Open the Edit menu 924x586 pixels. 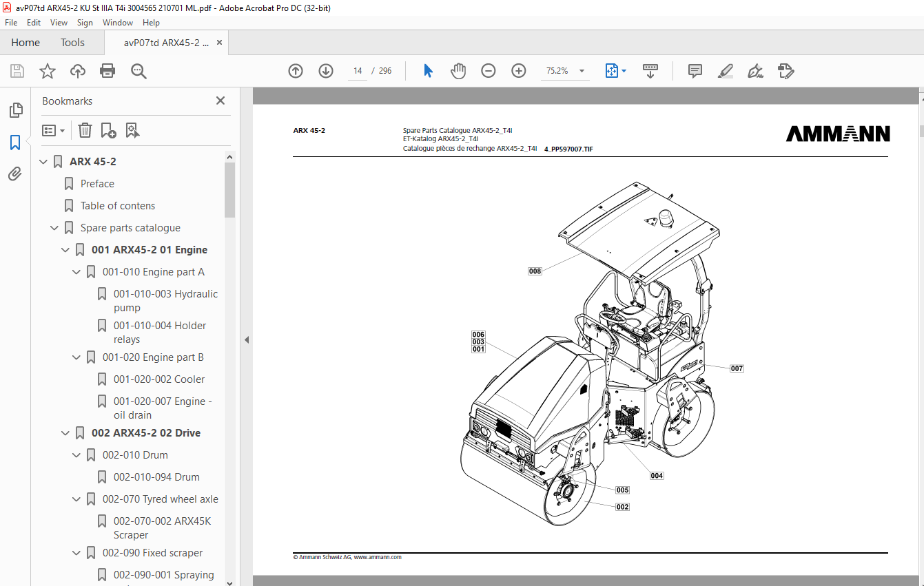pyautogui.click(x=34, y=23)
